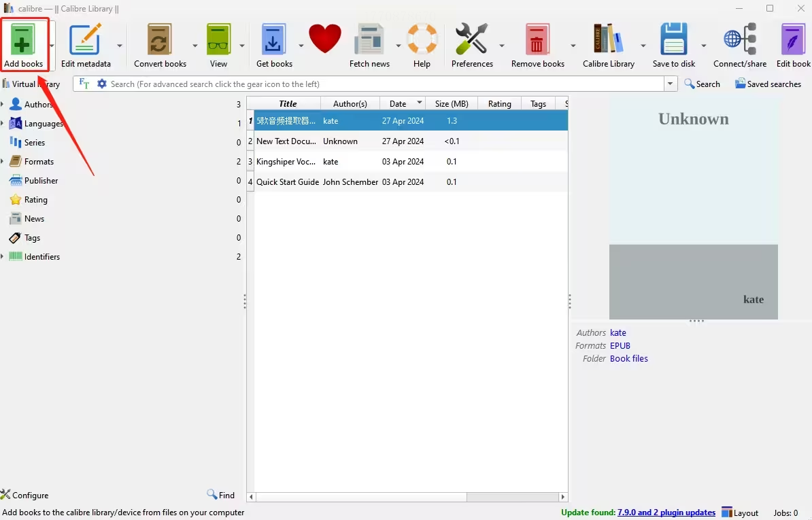Open the Book files folder link
812x520 pixels.
[629, 359]
